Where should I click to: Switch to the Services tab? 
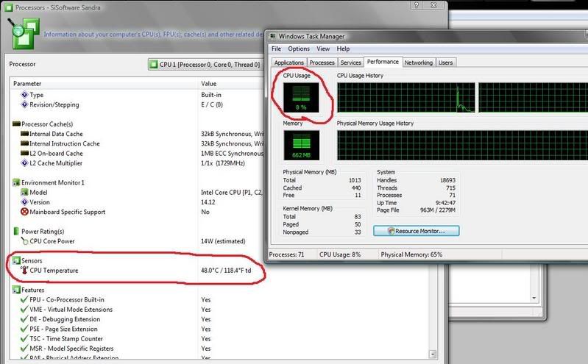tap(350, 63)
